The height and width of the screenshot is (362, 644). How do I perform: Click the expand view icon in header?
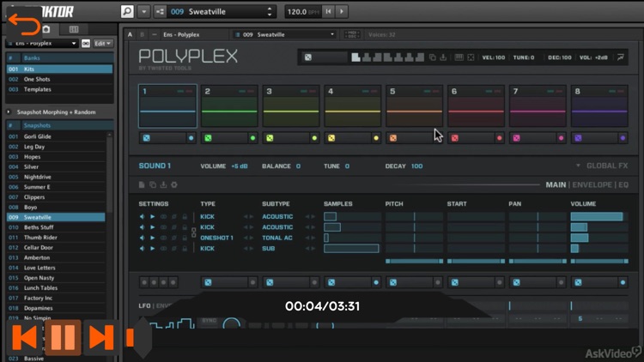[471, 57]
